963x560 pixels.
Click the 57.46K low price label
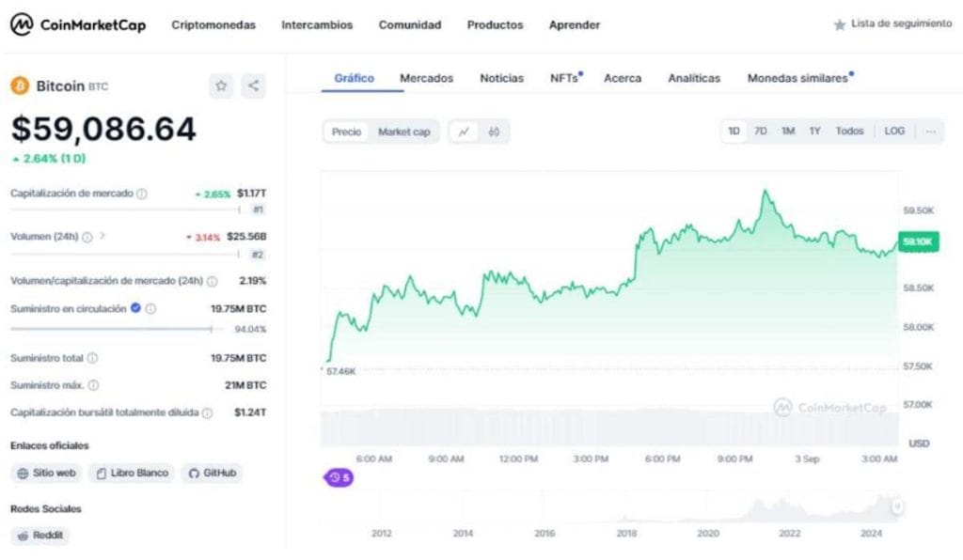[340, 372]
